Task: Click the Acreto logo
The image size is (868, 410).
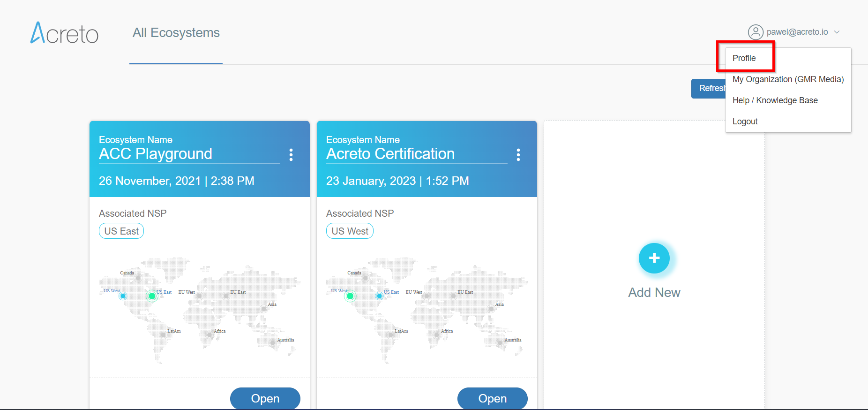Action: [65, 33]
